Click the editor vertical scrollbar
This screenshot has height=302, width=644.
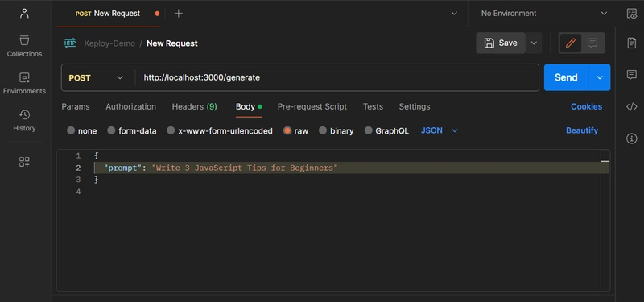coord(605,220)
